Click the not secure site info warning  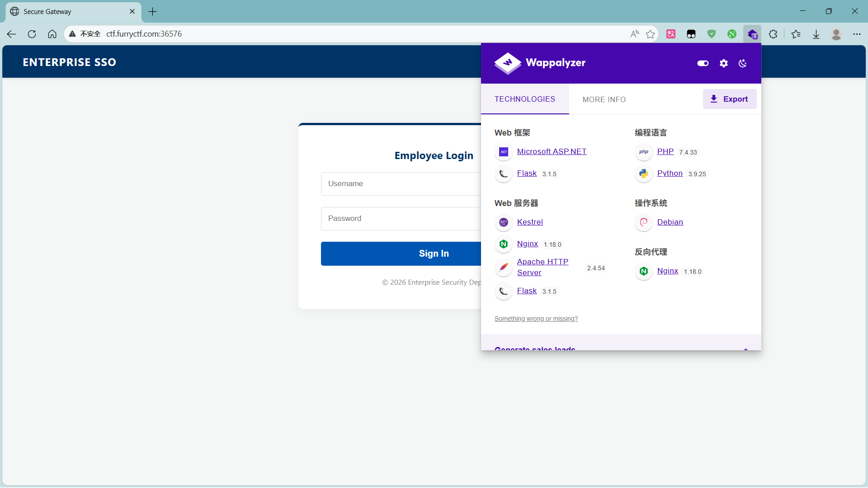(85, 34)
